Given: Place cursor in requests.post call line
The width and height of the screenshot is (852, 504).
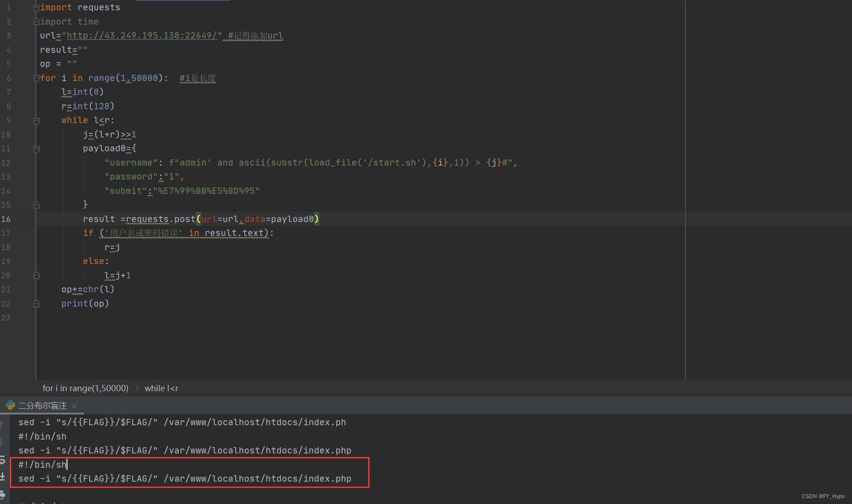Looking at the screenshot, I should (201, 219).
